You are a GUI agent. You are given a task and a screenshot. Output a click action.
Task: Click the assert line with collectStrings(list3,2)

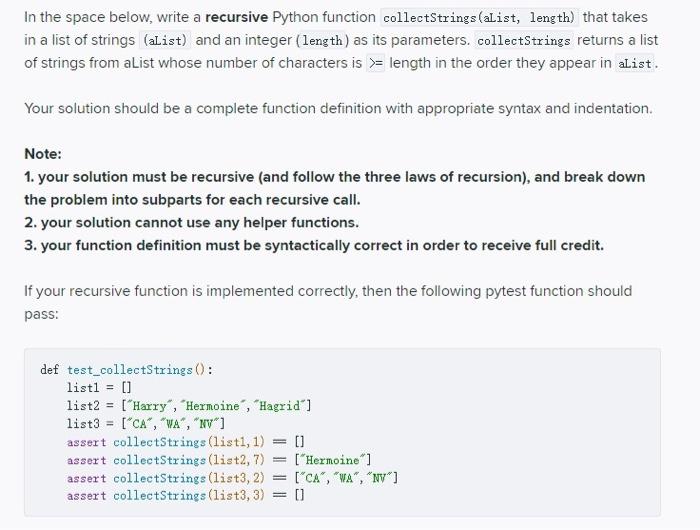233,478
